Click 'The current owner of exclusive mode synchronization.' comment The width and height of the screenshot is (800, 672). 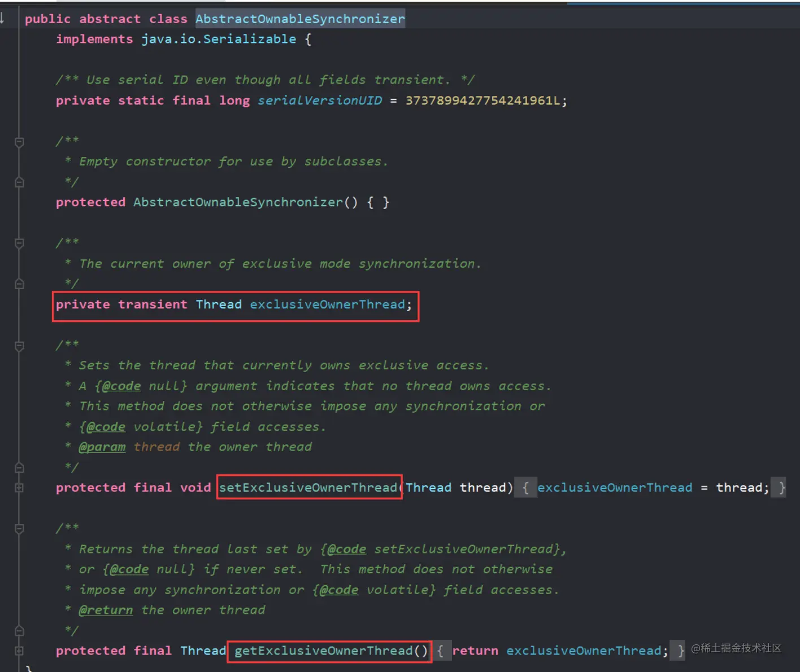tap(272, 264)
